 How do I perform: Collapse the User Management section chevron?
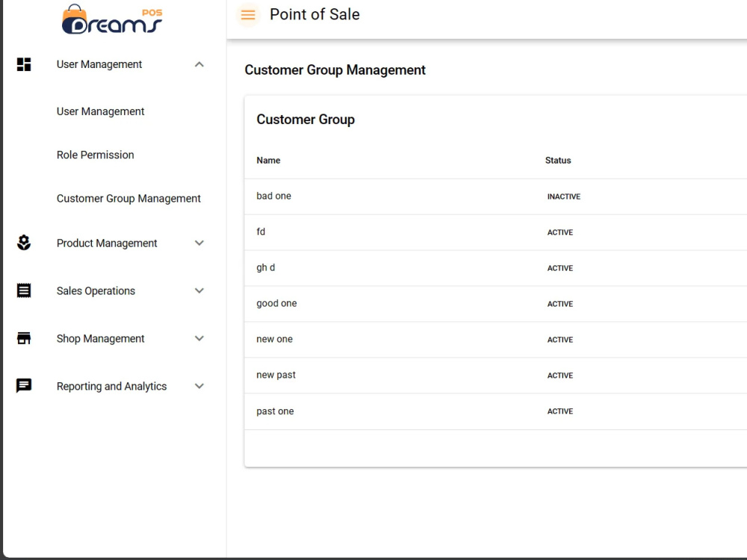pyautogui.click(x=199, y=64)
